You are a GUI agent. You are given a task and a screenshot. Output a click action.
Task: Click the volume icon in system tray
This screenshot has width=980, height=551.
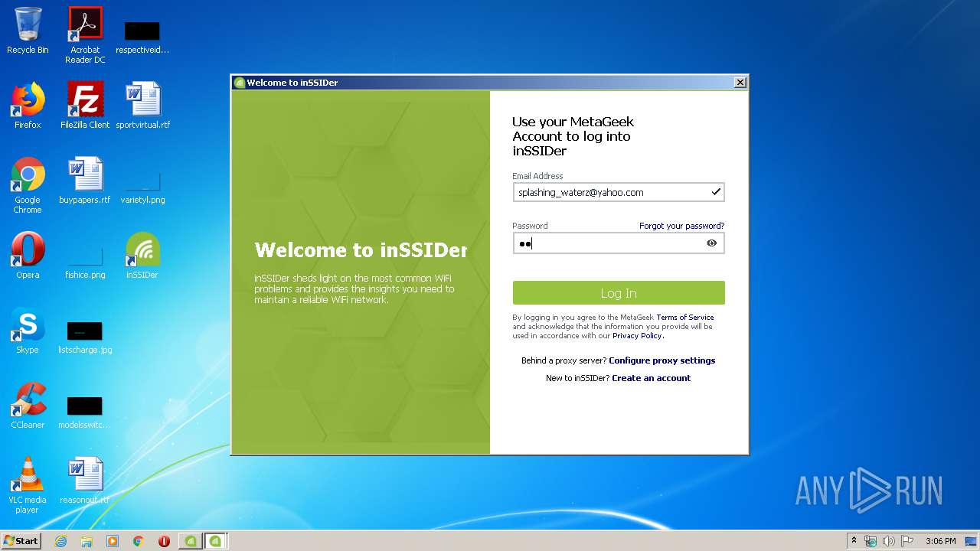click(889, 541)
